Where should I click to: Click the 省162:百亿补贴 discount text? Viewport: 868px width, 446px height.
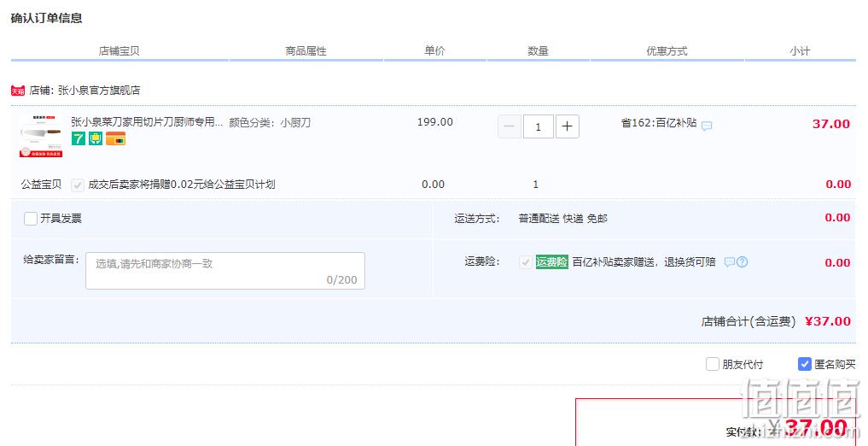coord(659,123)
